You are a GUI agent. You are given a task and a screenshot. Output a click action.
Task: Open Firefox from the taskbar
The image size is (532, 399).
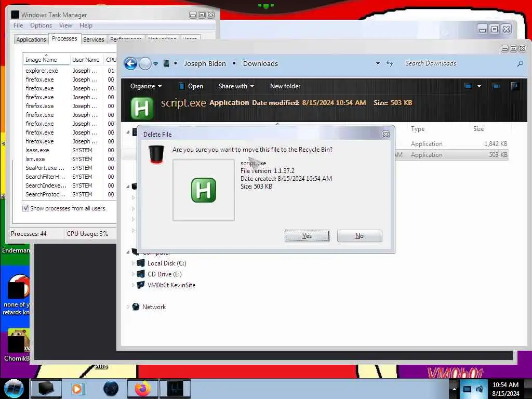pos(143,389)
